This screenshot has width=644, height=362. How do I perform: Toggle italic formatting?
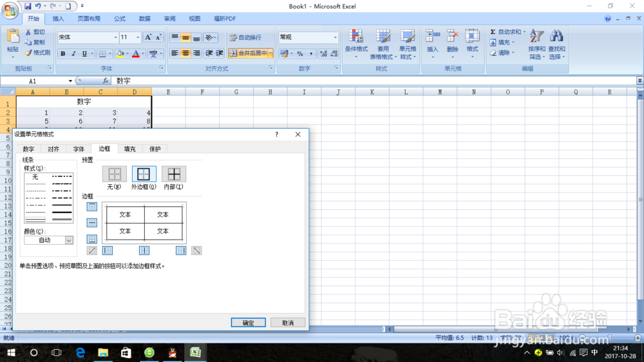tap(73, 53)
